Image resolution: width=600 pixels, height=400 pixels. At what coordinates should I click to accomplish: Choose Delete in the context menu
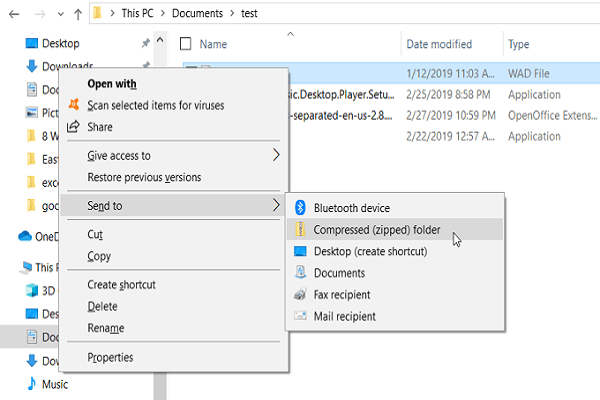(102, 306)
